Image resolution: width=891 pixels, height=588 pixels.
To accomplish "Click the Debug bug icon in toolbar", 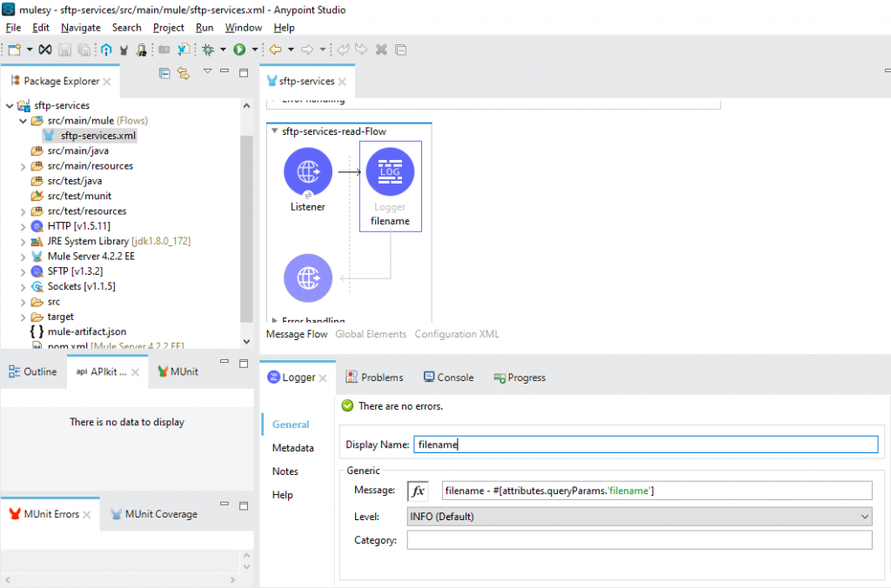I will [209, 50].
